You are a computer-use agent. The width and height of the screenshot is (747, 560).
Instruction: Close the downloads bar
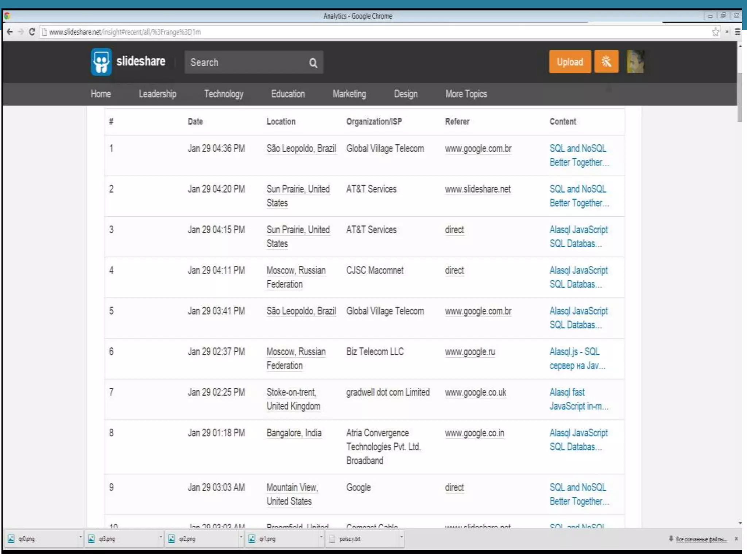click(x=736, y=538)
